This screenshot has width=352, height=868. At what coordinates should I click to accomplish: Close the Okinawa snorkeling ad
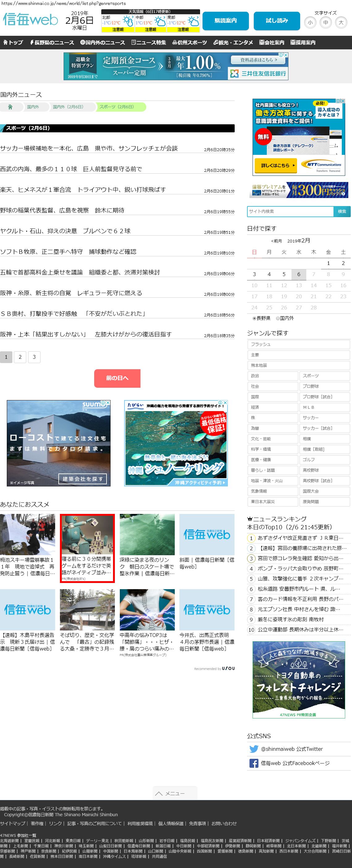click(225, 402)
